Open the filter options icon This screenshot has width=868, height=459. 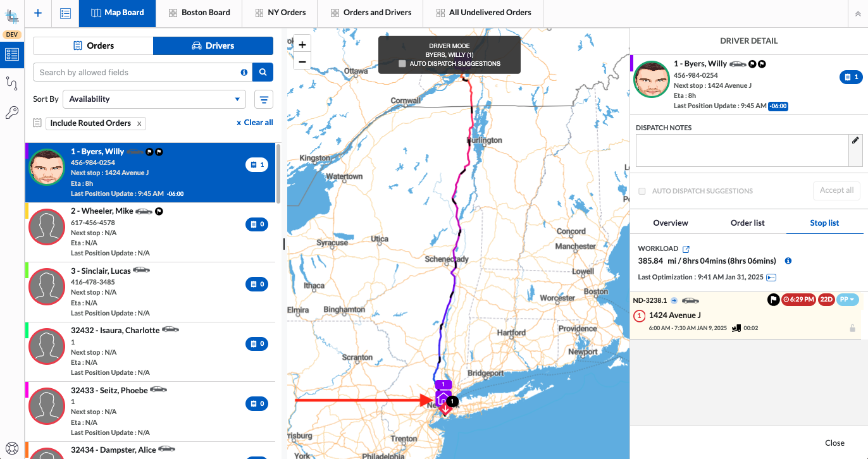[x=264, y=99]
